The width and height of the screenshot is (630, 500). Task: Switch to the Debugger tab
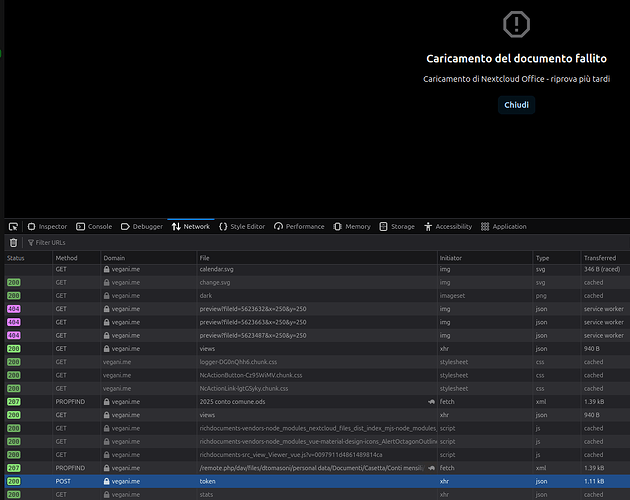tap(142, 227)
